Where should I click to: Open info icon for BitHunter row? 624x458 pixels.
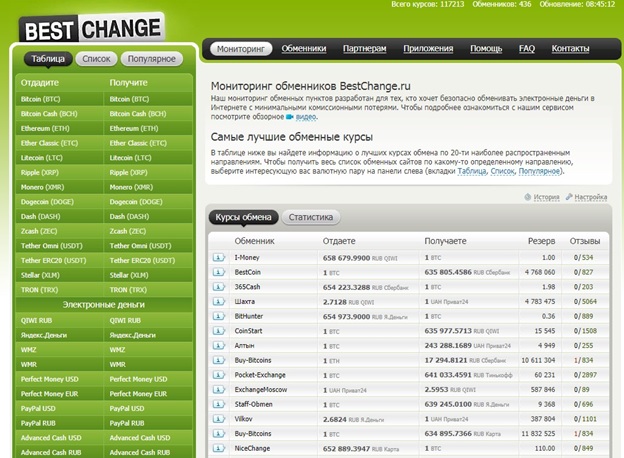218,316
